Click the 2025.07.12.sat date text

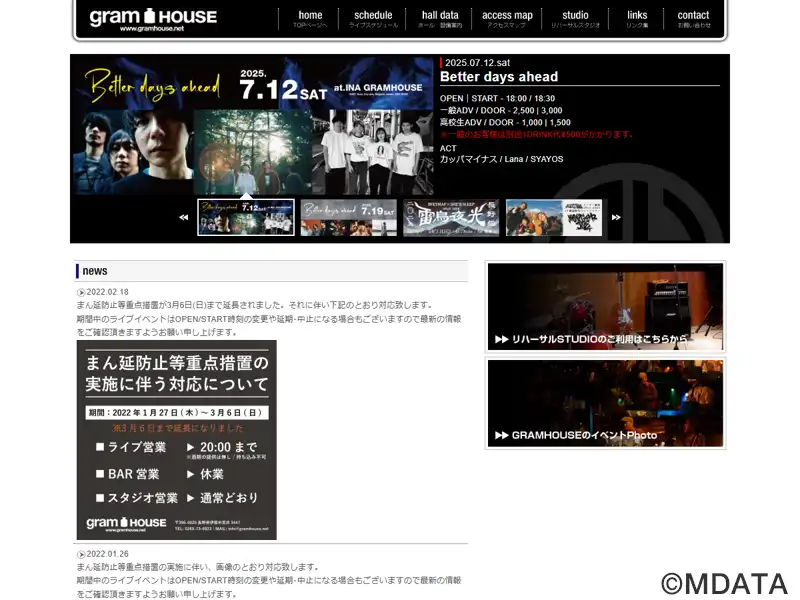pos(477,63)
